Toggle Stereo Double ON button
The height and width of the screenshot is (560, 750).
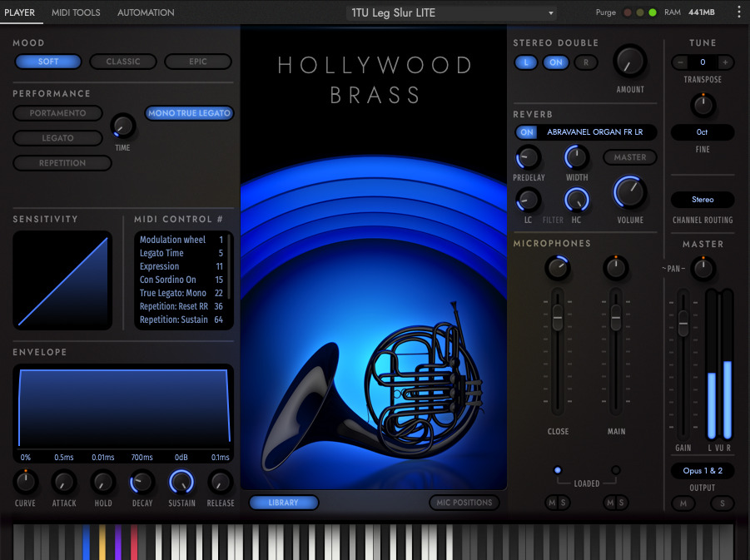(556, 62)
